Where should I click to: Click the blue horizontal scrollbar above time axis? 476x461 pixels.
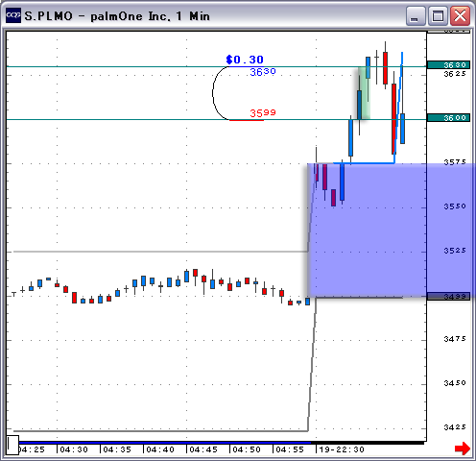(x=165, y=443)
